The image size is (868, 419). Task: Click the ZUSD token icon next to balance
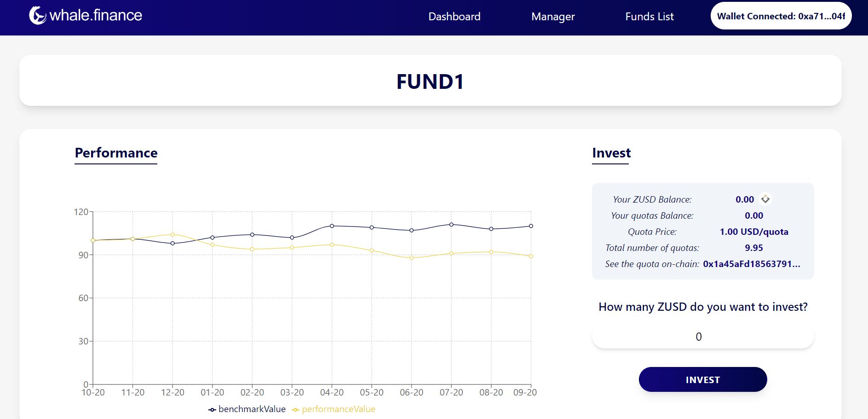click(765, 199)
